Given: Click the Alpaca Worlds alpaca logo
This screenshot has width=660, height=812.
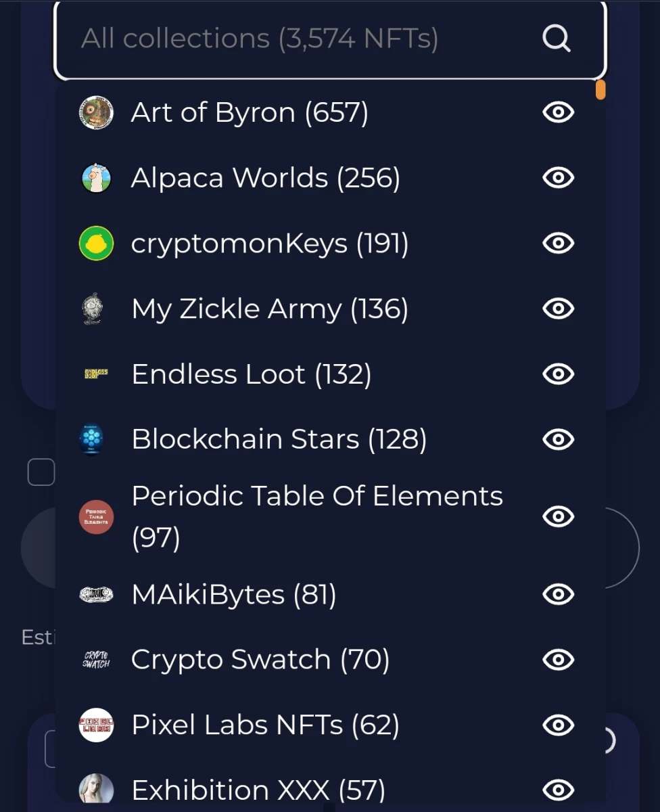Looking at the screenshot, I should coord(96,178).
